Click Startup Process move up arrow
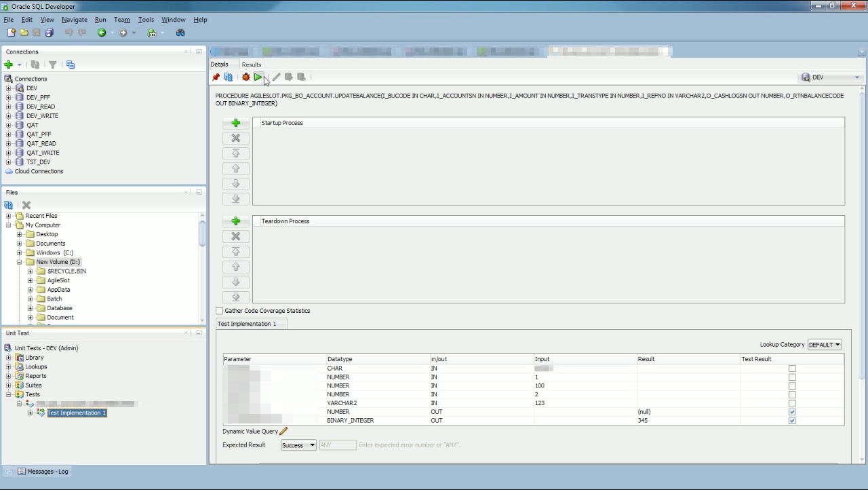This screenshot has height=490, width=868. point(236,168)
